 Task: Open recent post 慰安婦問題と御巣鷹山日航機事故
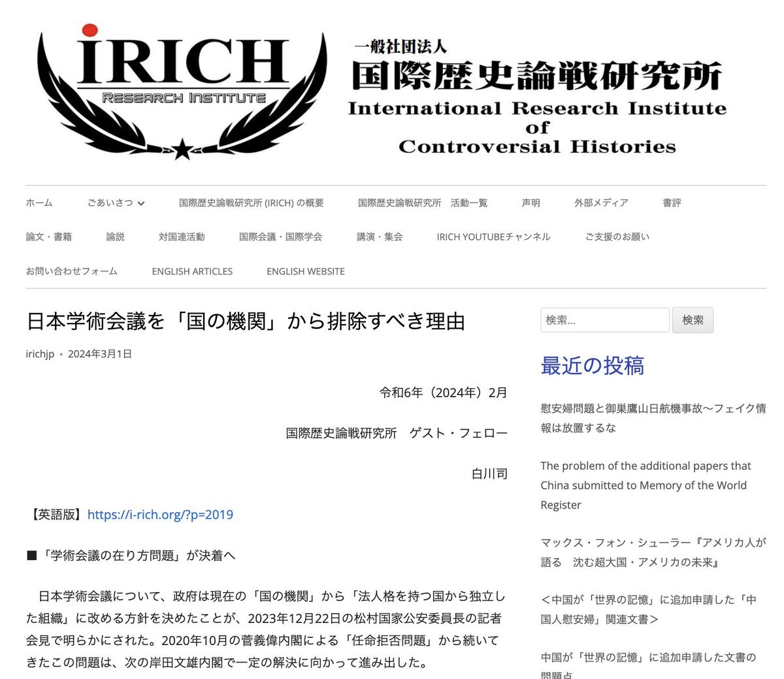(x=653, y=418)
